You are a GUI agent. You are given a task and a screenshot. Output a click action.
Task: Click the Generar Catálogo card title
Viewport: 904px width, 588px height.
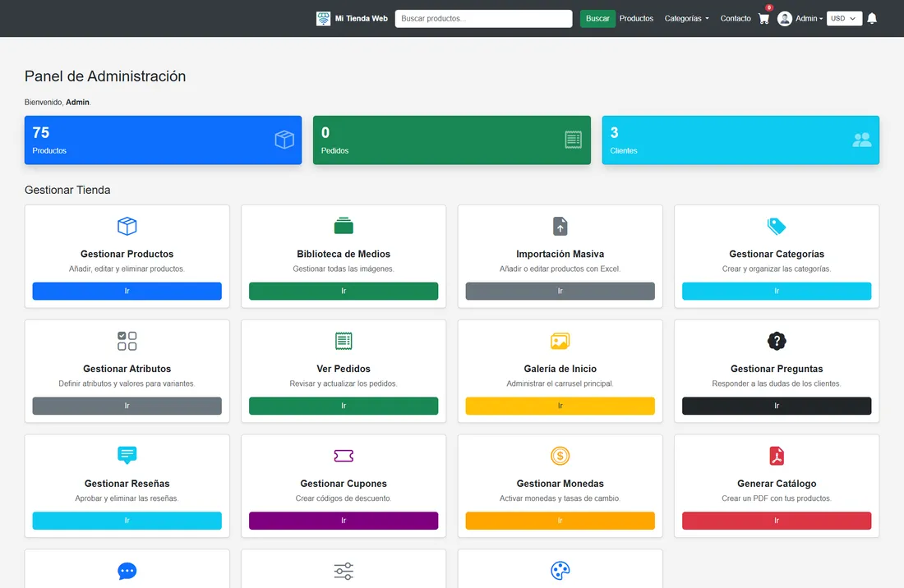click(x=777, y=483)
